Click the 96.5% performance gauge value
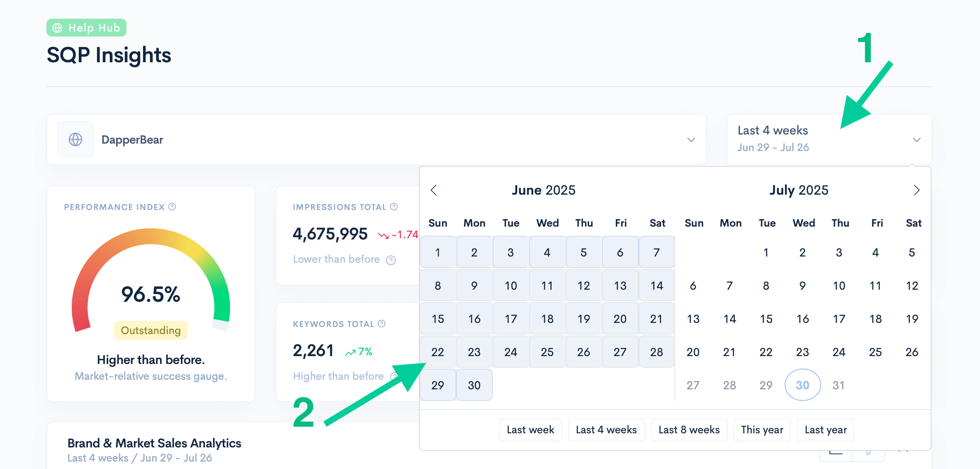Viewport: 980px width, 469px height. pyautogui.click(x=151, y=294)
